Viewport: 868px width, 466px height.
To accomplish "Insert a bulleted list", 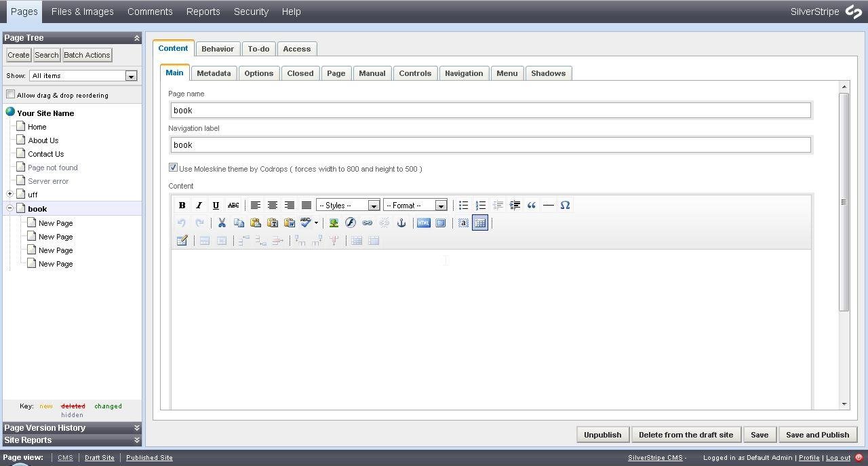I will click(463, 205).
